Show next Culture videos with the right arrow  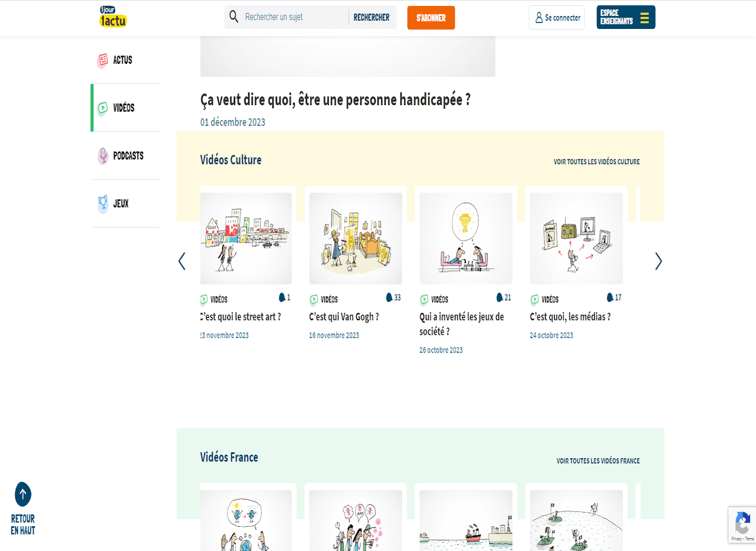[x=659, y=261]
